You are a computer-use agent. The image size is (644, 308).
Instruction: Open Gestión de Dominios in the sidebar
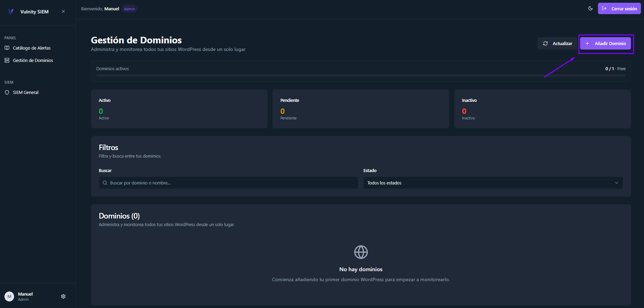coord(33,60)
